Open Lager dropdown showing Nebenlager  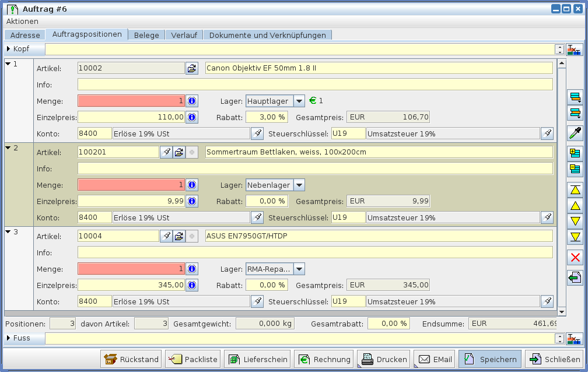[x=299, y=185]
